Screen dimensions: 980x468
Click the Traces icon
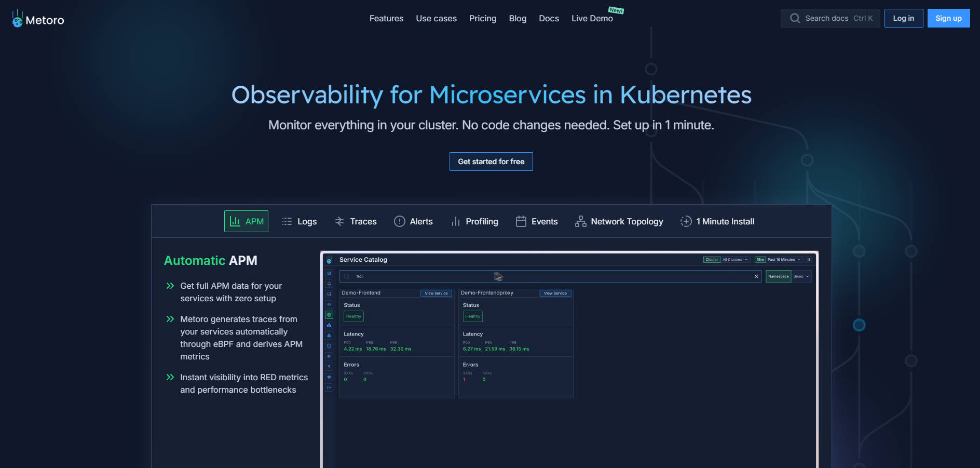tap(339, 221)
